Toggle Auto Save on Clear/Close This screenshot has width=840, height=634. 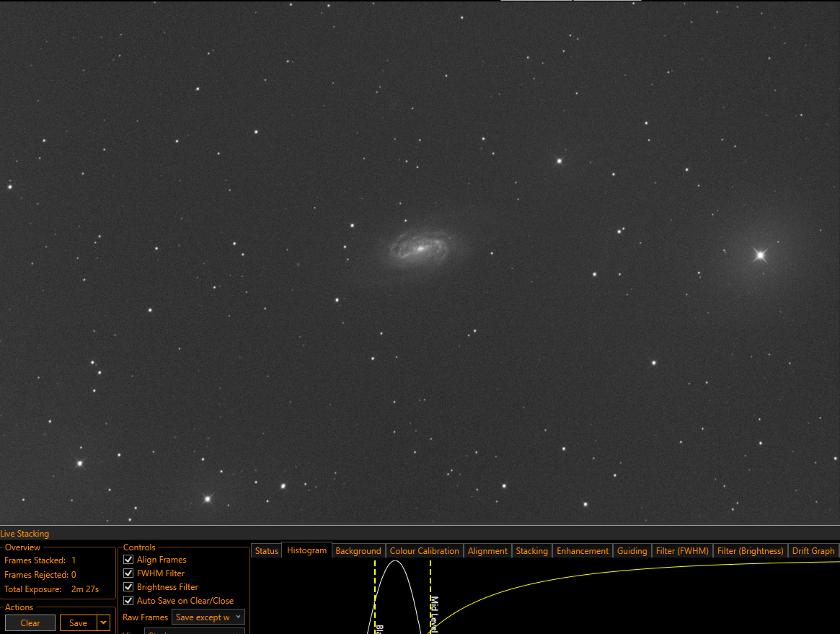[x=128, y=601]
